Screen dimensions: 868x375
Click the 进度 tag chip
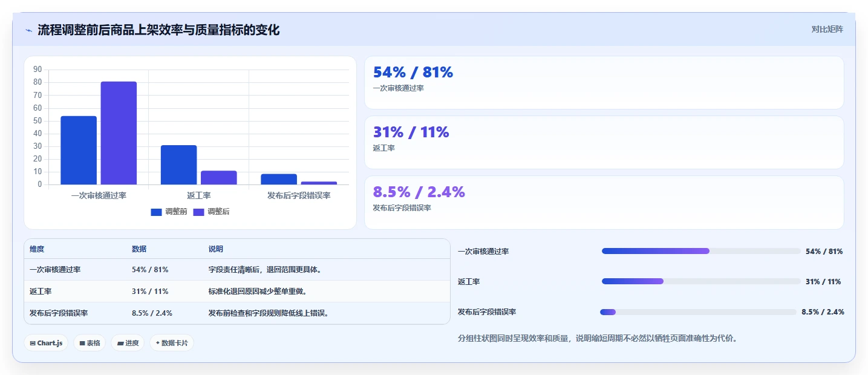pyautogui.click(x=128, y=343)
